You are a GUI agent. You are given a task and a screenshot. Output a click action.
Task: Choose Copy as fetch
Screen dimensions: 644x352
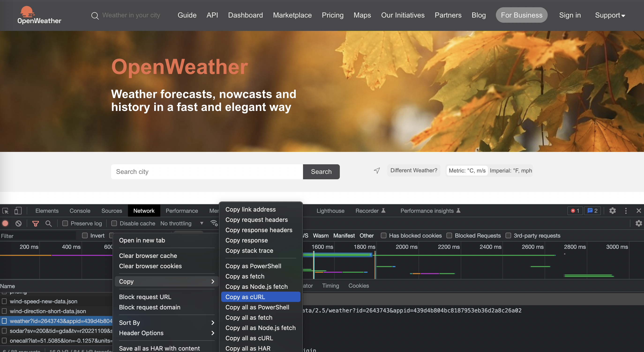tap(261, 276)
